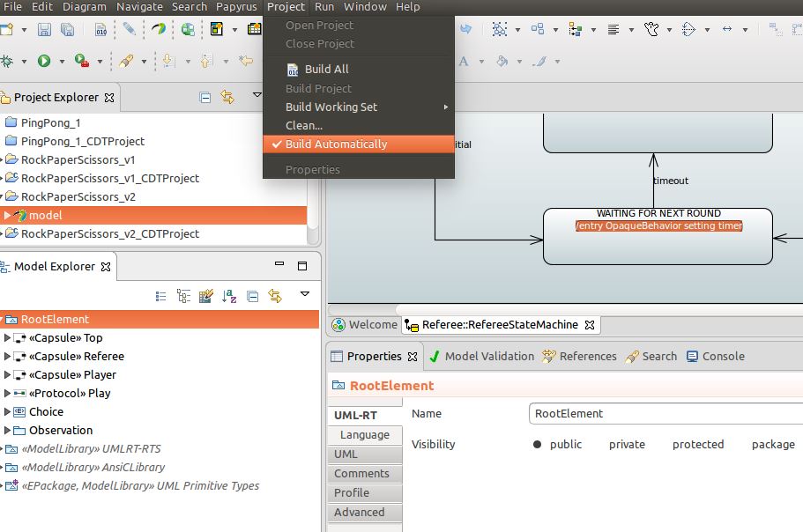Expand the «Capsule» Referee tree node
The width and height of the screenshot is (803, 532).
7,356
